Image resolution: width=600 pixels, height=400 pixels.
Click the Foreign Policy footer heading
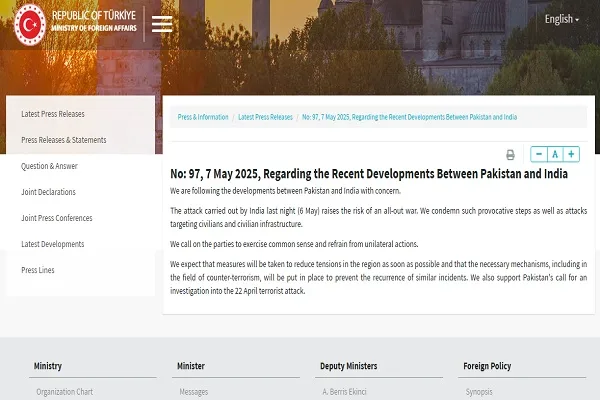[x=487, y=366]
